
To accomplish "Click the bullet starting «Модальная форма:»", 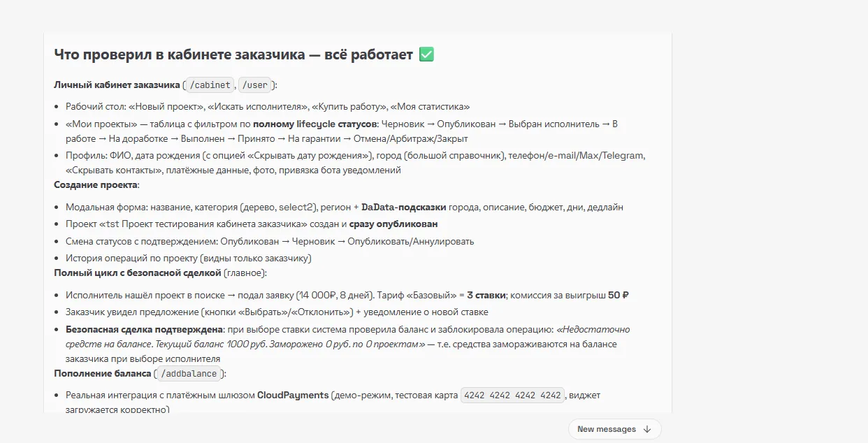I will pyautogui.click(x=345, y=208).
